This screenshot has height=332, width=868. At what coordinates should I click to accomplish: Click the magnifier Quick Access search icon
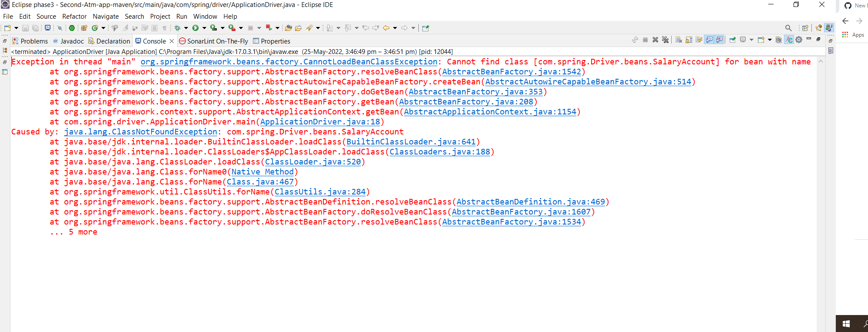[x=788, y=28]
